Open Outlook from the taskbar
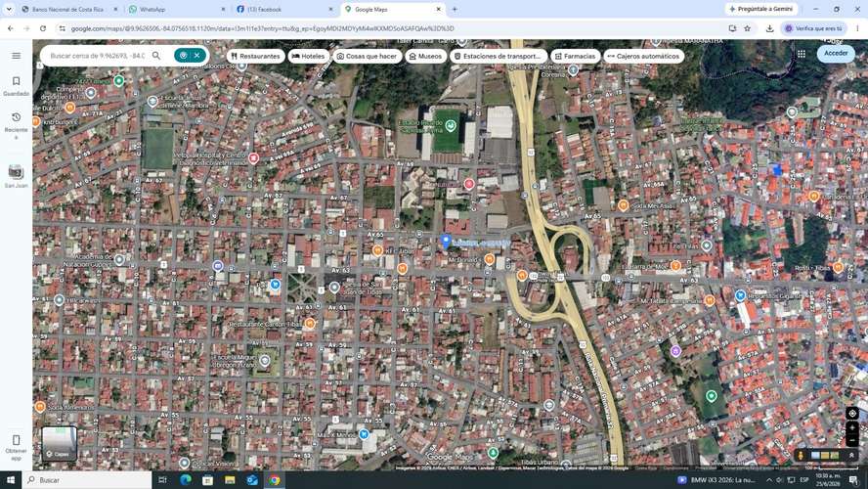This screenshot has height=489, width=868. [x=252, y=480]
